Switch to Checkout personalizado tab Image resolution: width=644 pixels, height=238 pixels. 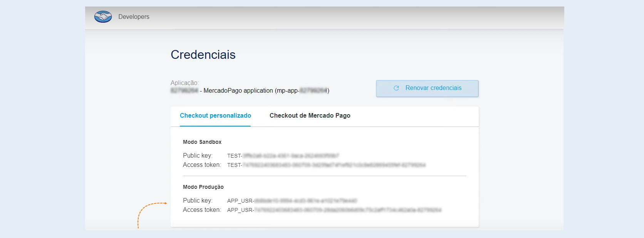[215, 116]
